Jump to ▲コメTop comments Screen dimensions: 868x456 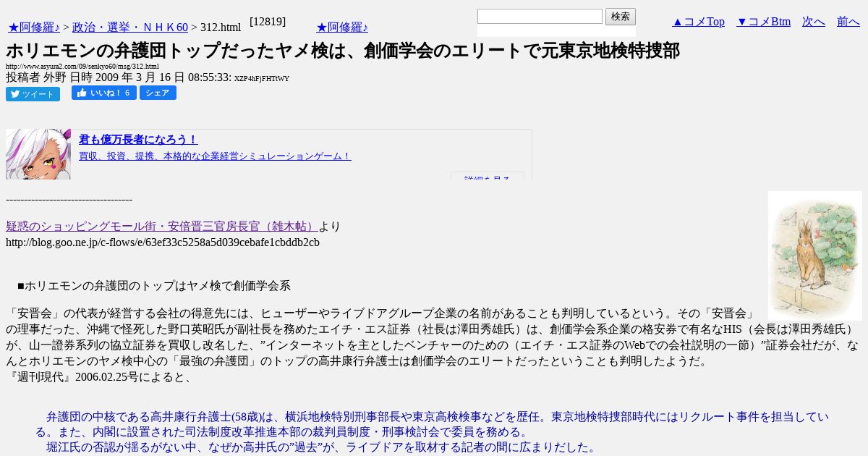[698, 22]
